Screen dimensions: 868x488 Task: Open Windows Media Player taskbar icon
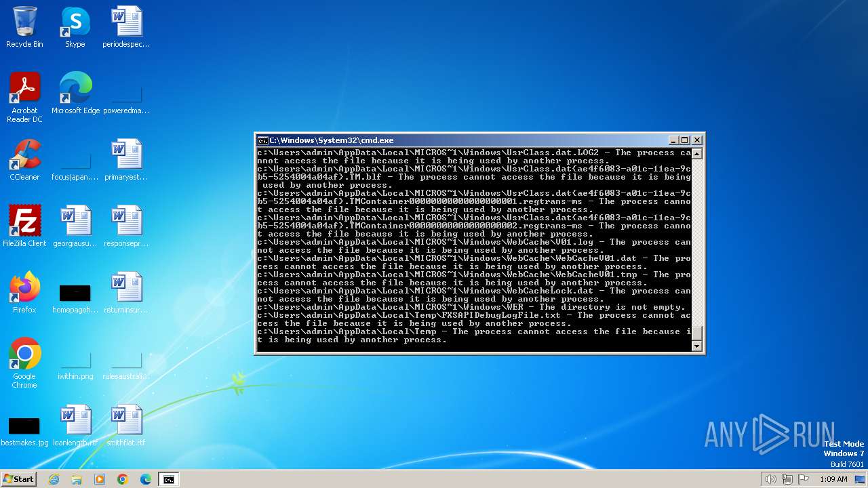(100, 479)
